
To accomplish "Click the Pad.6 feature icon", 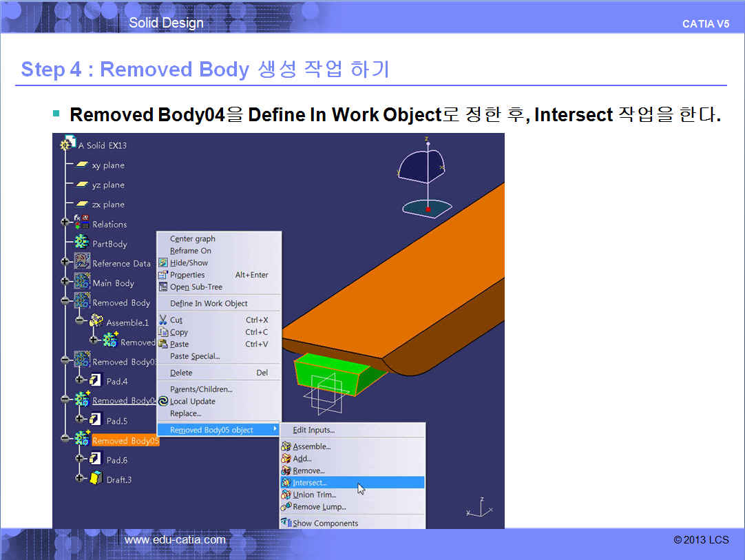I will [x=95, y=459].
